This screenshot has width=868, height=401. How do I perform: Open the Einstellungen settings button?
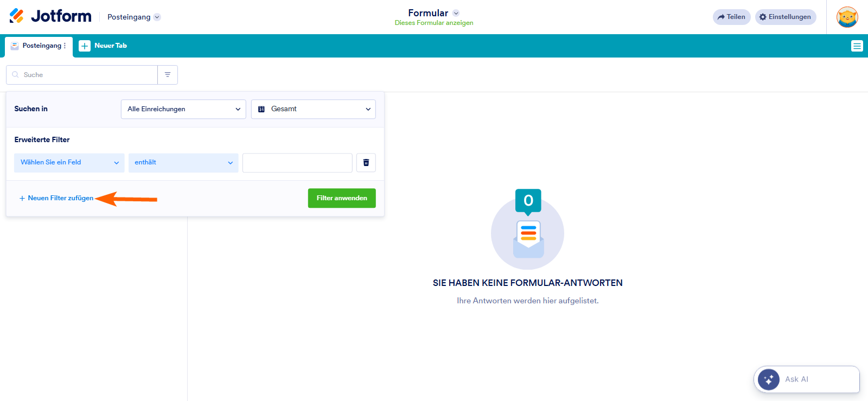pyautogui.click(x=785, y=17)
